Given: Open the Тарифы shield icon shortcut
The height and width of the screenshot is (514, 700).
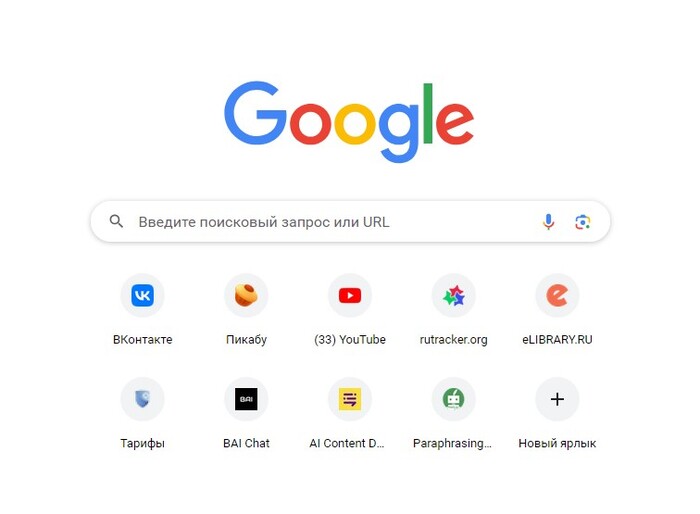Looking at the screenshot, I should [x=142, y=399].
